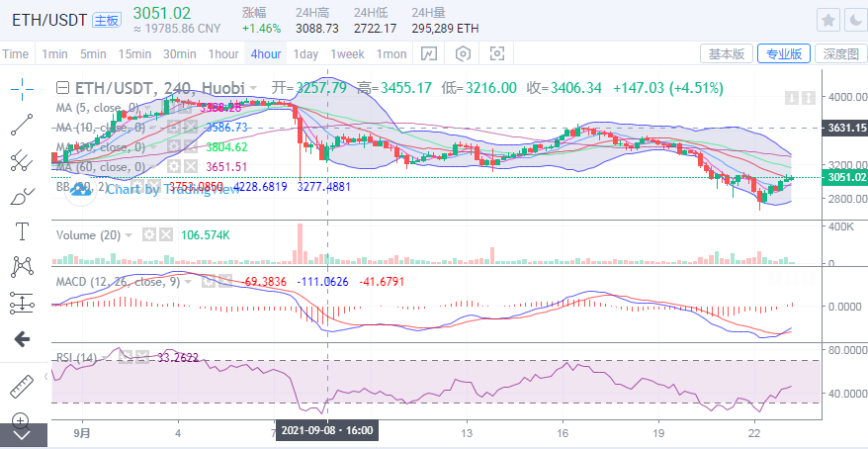This screenshot has height=449, width=868.
Task: Select the trend line drawing tool
Action: 22,125
